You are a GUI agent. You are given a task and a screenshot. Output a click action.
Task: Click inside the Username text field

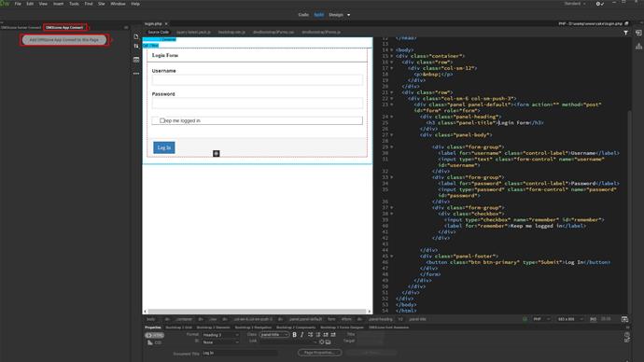click(x=257, y=80)
